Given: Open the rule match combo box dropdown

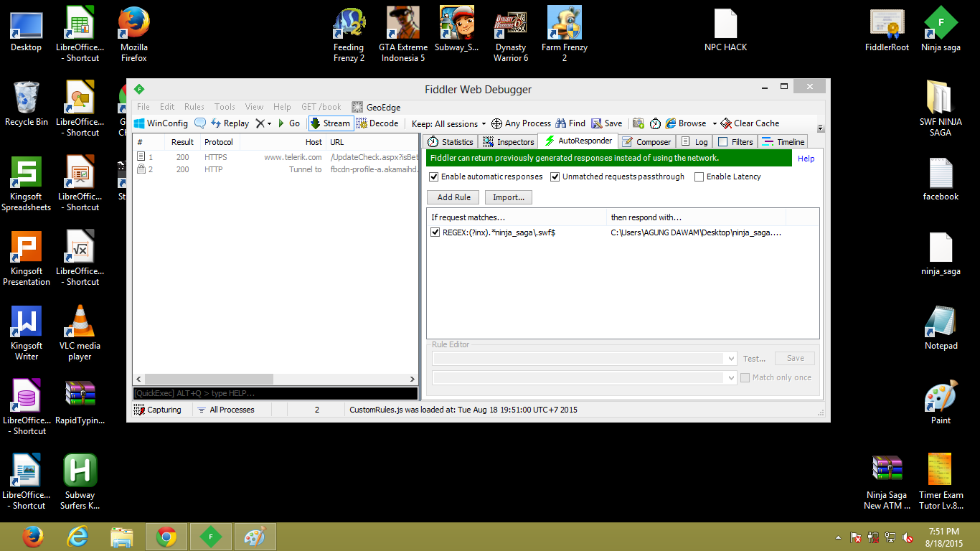Looking at the screenshot, I should coord(731,358).
